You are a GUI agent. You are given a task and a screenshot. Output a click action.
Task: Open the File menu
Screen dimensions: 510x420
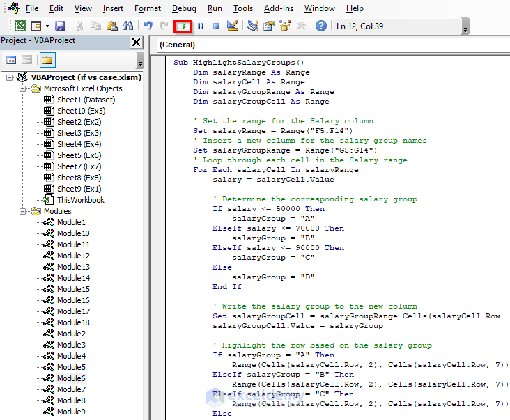pyautogui.click(x=32, y=8)
